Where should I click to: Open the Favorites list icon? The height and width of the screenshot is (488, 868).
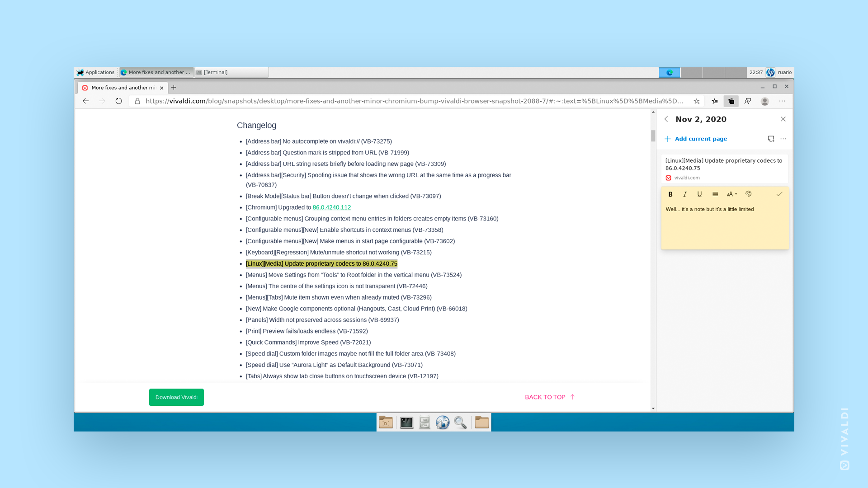(715, 101)
